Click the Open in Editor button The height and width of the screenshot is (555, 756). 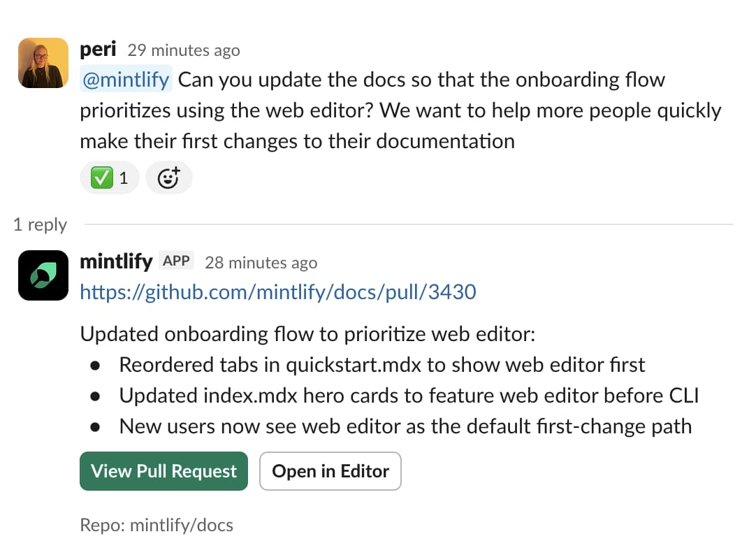click(330, 471)
